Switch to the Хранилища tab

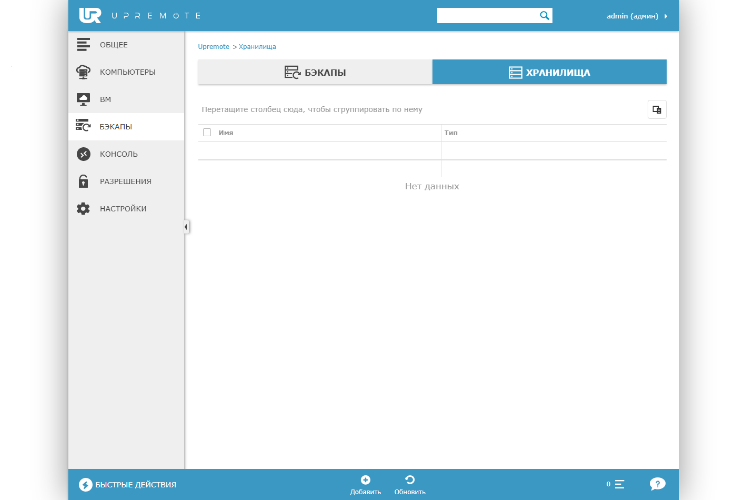tap(549, 72)
